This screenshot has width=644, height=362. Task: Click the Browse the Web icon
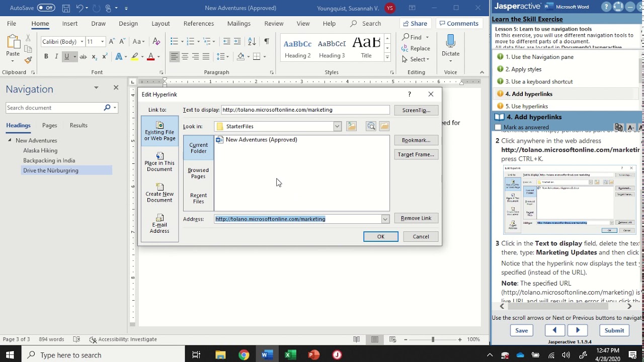pyautogui.click(x=371, y=126)
